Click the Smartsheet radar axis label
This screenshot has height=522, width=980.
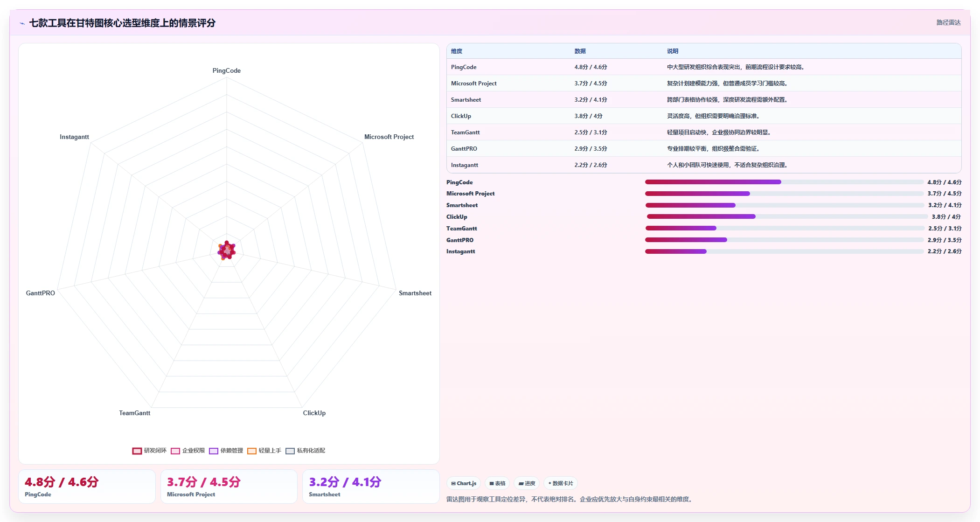[x=415, y=293]
